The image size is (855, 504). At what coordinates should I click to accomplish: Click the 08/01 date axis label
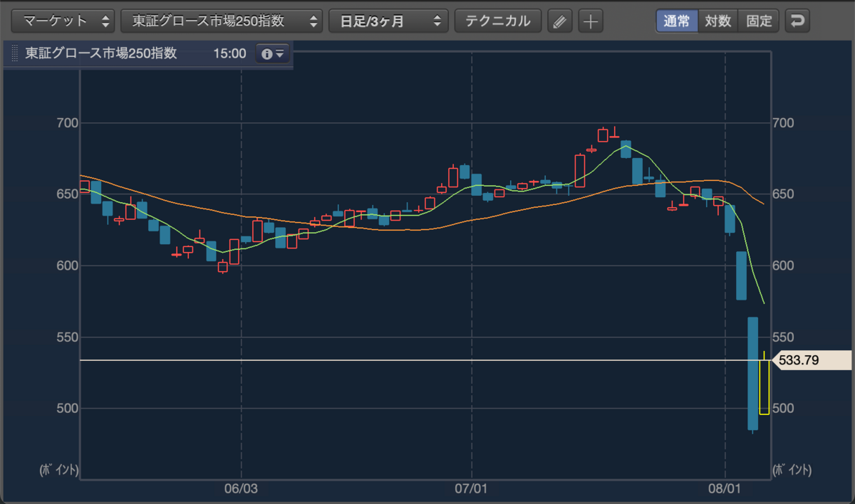pos(725,490)
